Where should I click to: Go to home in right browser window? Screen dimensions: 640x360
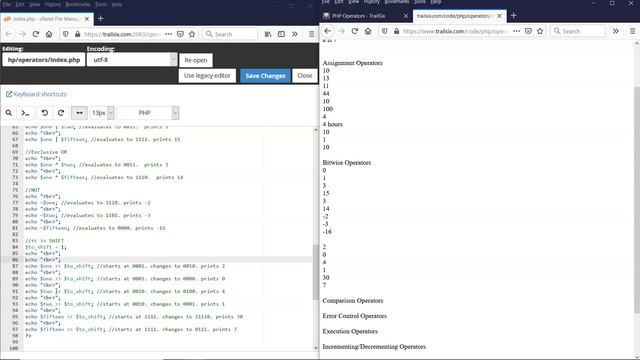368,31
